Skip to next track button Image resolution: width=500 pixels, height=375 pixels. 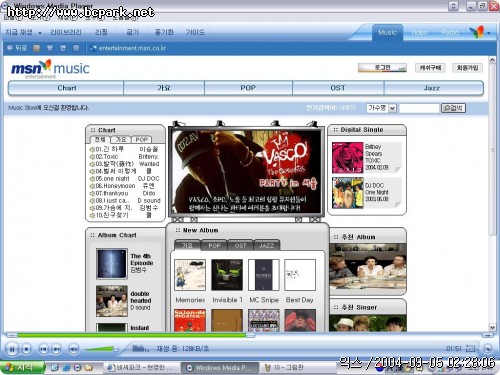(x=57, y=349)
